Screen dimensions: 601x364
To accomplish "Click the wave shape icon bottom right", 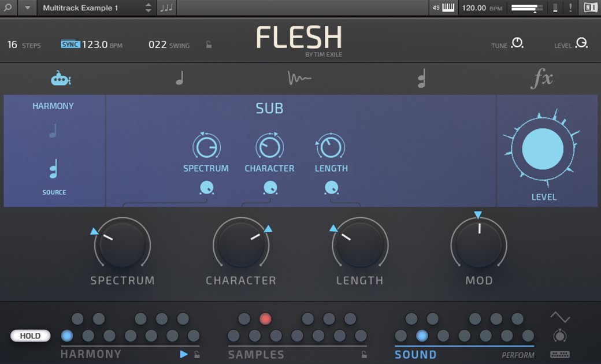I will coord(560,317).
